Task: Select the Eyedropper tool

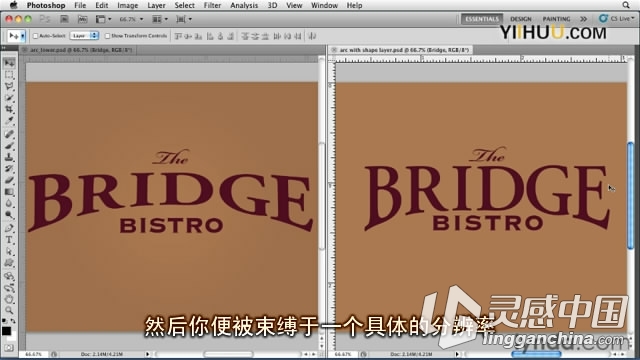Action: point(9,121)
